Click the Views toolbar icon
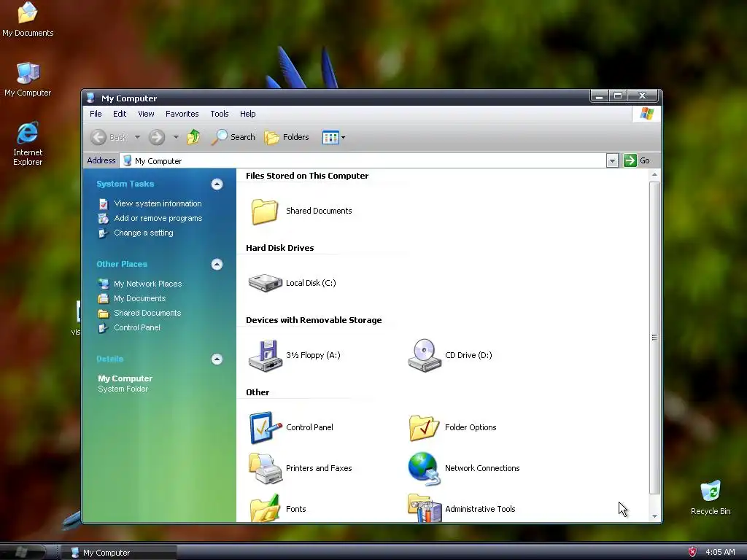The image size is (747, 560). click(330, 138)
